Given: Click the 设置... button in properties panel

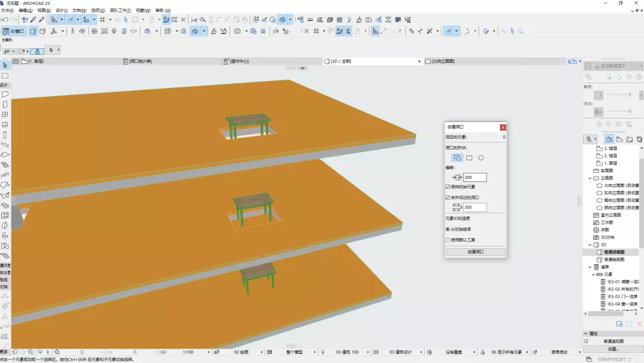Looking at the screenshot, I should 613,349.
